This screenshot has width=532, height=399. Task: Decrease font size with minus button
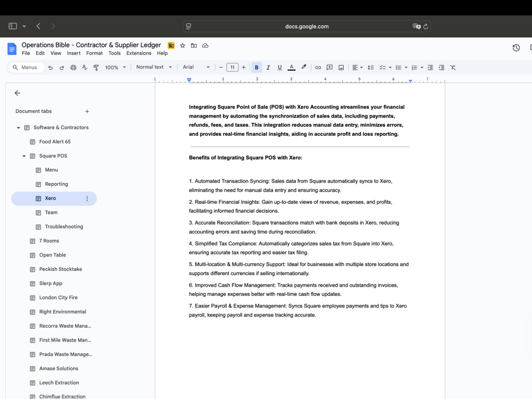pyautogui.click(x=221, y=68)
